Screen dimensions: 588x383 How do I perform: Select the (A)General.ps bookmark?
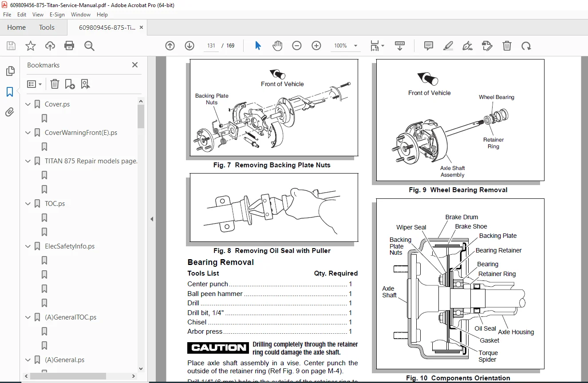click(65, 360)
